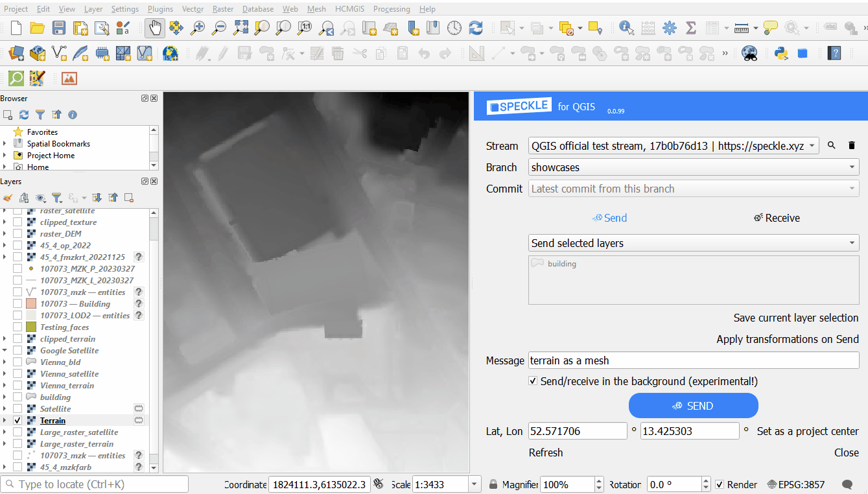Open the MetaSearch globe binoculars icon

pyautogui.click(x=749, y=53)
